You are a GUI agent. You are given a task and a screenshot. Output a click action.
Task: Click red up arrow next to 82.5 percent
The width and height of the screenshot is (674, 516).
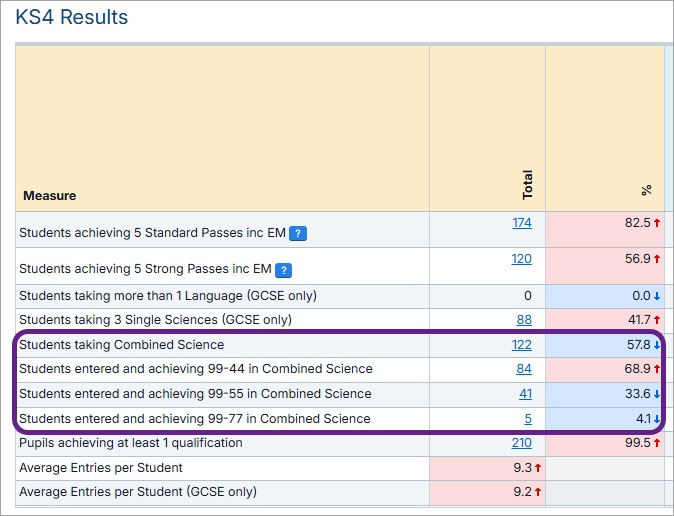tap(657, 223)
